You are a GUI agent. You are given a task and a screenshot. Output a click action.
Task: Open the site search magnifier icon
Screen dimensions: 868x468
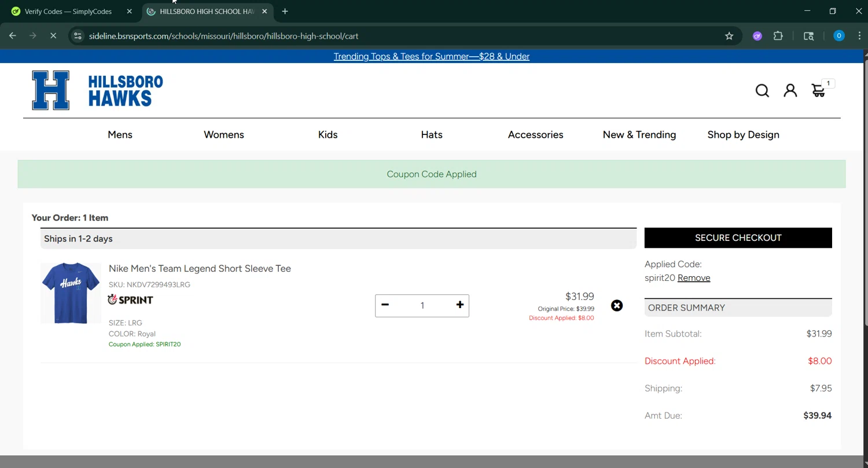pyautogui.click(x=762, y=91)
